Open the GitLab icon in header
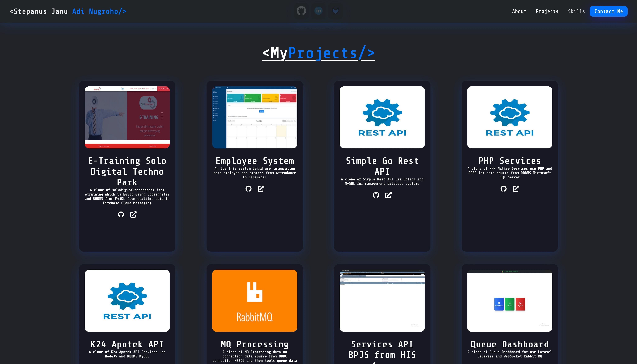Viewport: 637px width, 364px height. 335,11
